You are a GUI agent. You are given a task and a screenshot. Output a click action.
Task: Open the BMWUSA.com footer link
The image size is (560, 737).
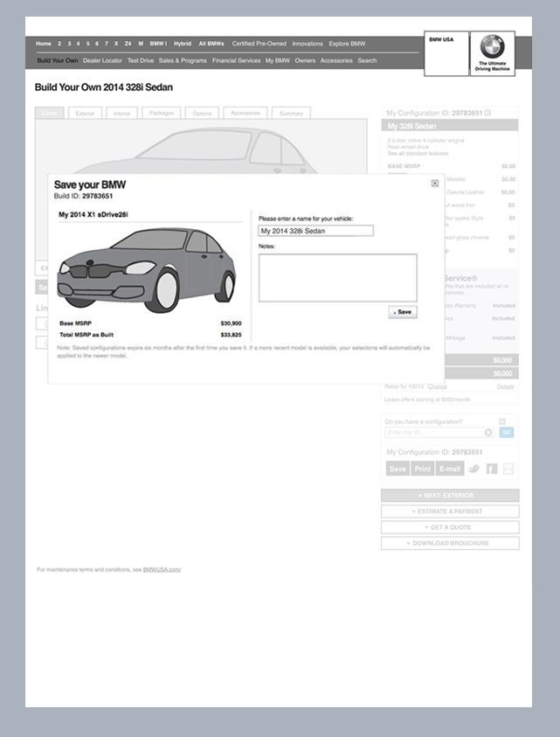tap(162, 570)
